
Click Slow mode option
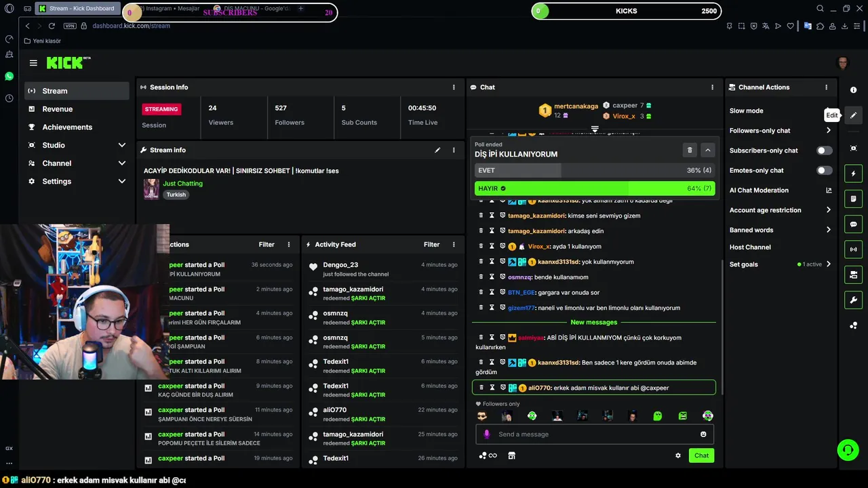pyautogui.click(x=746, y=110)
